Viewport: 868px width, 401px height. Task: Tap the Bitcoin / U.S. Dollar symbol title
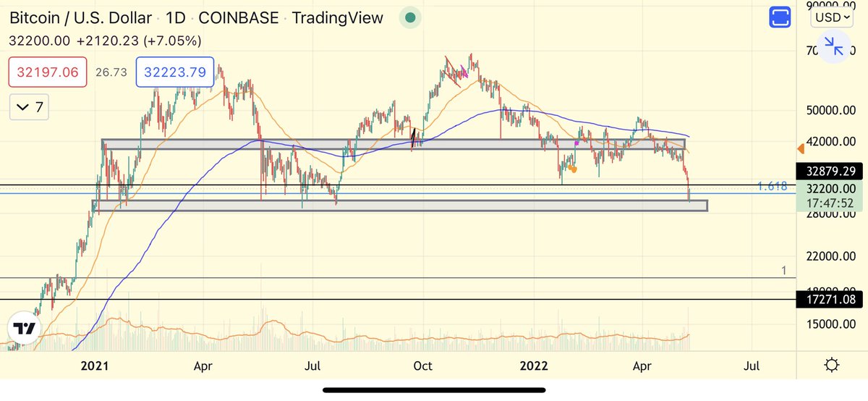coord(80,18)
